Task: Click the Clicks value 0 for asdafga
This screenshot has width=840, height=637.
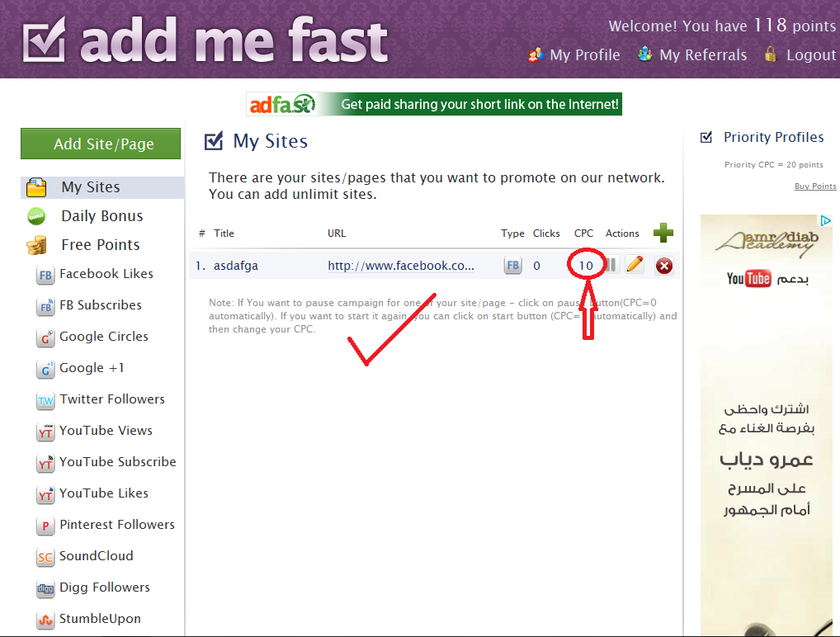Action: coord(537,266)
